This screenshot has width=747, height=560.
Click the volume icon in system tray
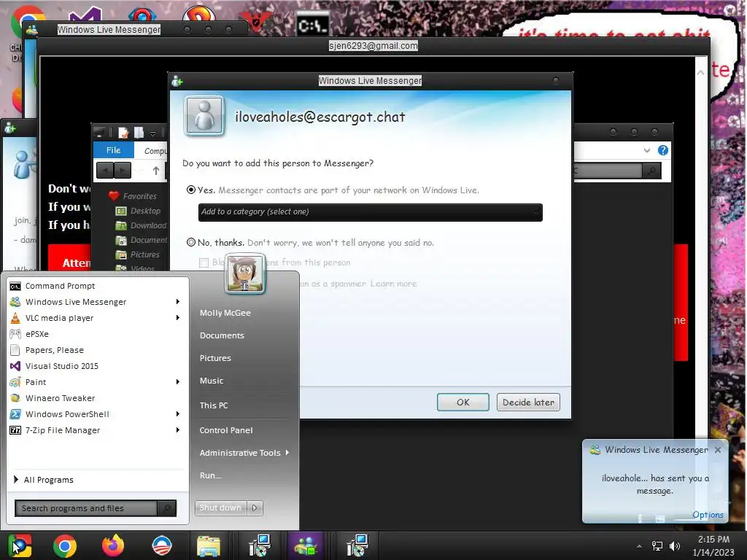point(675,546)
